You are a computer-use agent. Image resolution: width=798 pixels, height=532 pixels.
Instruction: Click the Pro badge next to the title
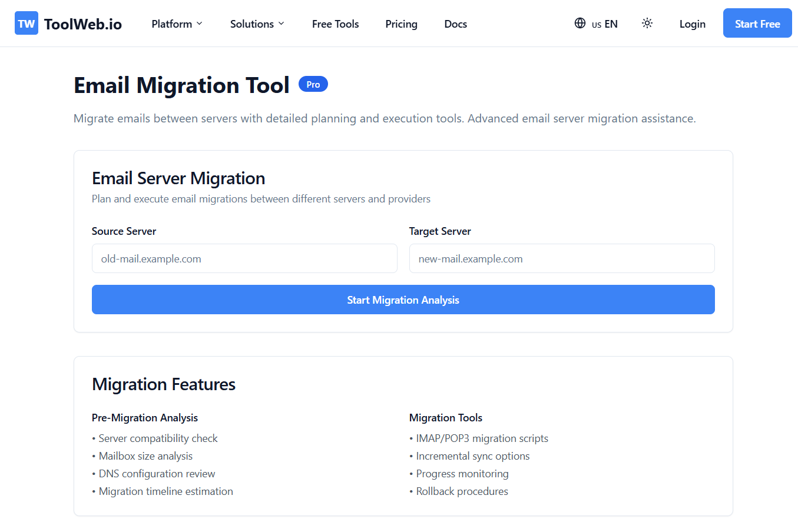pyautogui.click(x=313, y=84)
